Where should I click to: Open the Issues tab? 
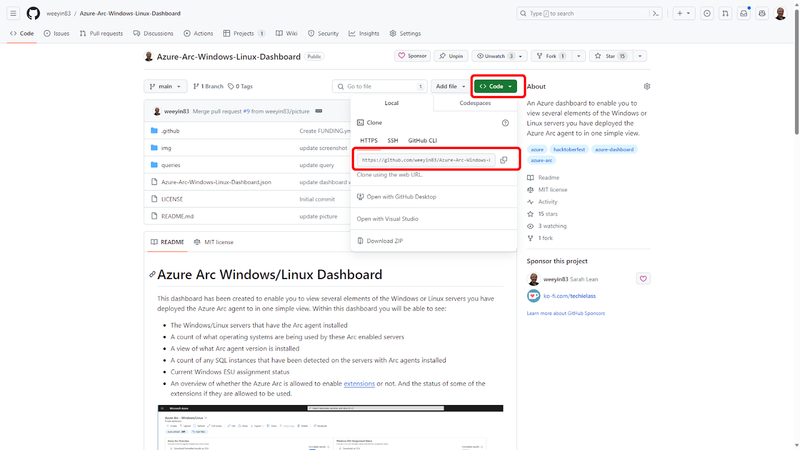pyautogui.click(x=57, y=33)
